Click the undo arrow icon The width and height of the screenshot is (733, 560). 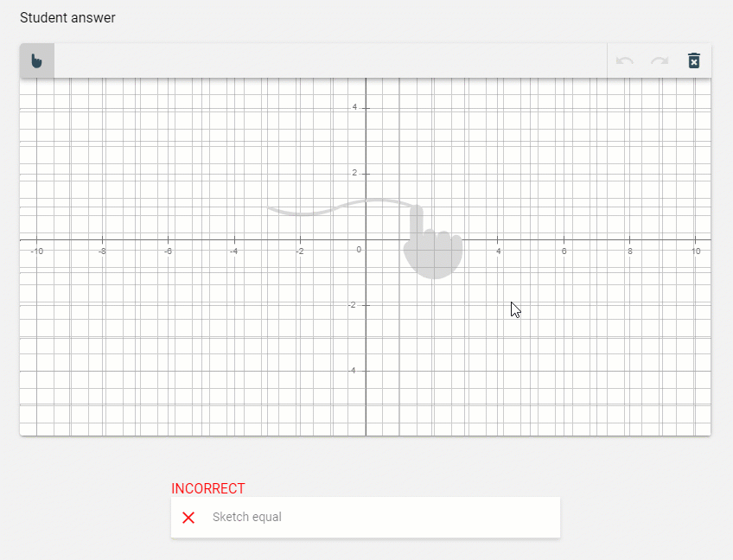[x=625, y=60]
